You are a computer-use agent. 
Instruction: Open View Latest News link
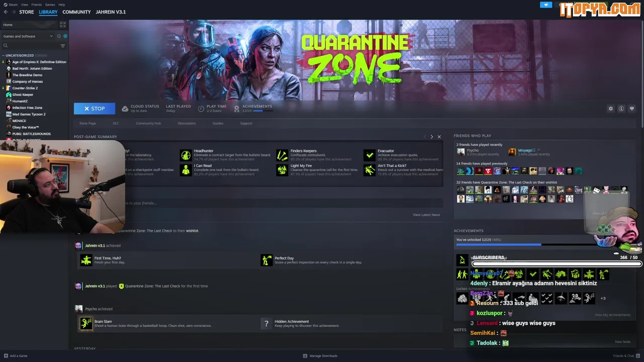[426, 215]
